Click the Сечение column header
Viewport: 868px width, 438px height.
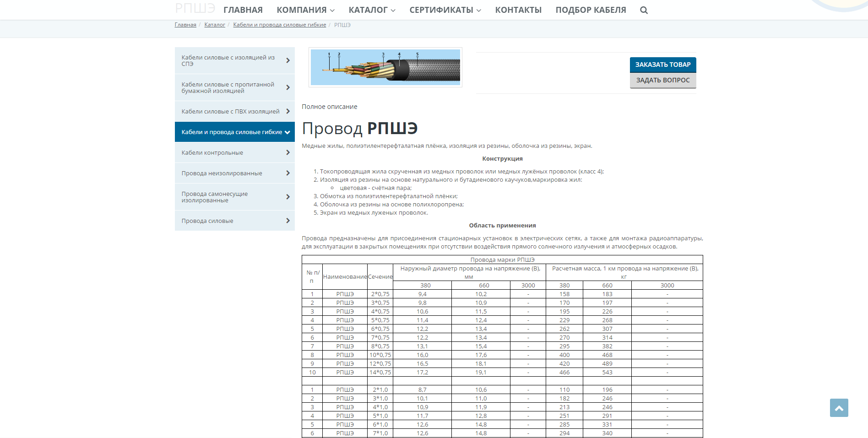tap(380, 277)
